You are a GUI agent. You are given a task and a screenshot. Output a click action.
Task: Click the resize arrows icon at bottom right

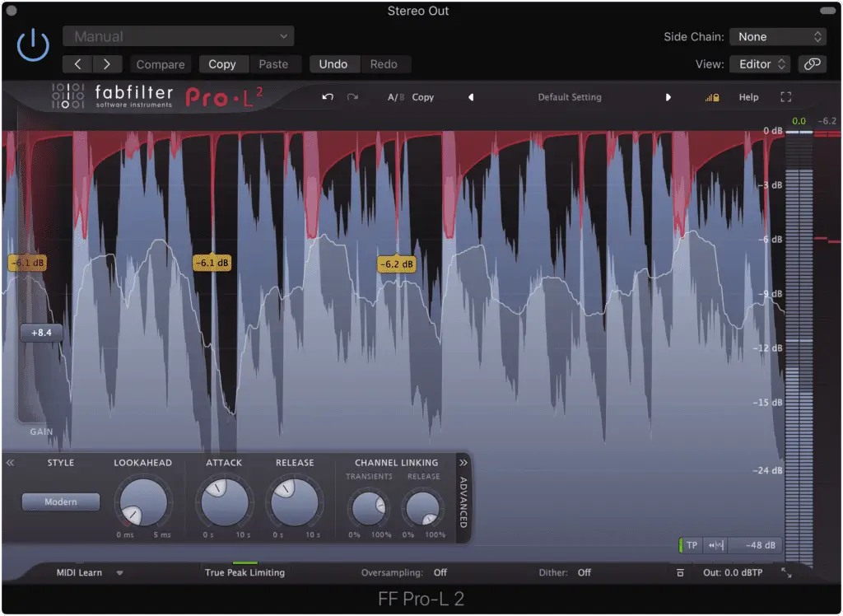(786, 573)
